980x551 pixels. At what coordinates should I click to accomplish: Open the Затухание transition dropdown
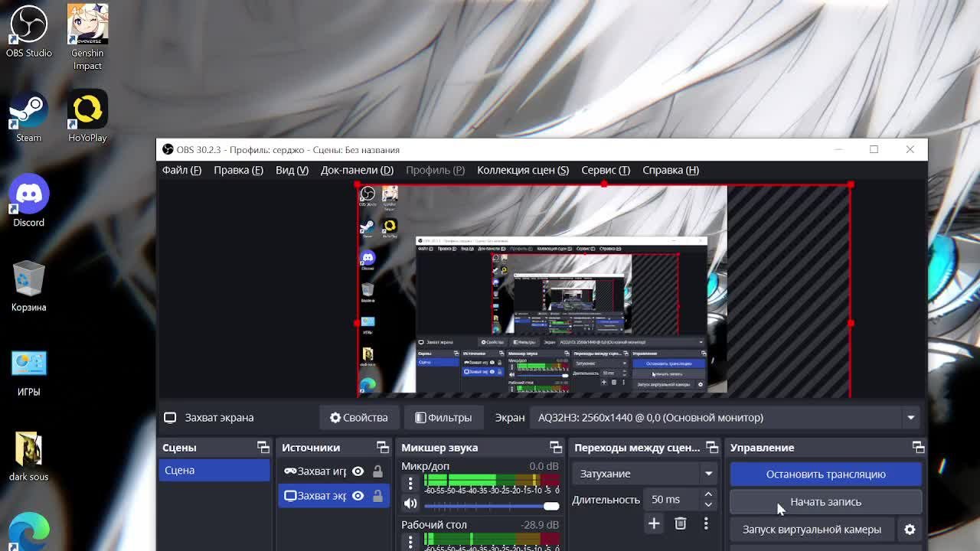point(645,474)
